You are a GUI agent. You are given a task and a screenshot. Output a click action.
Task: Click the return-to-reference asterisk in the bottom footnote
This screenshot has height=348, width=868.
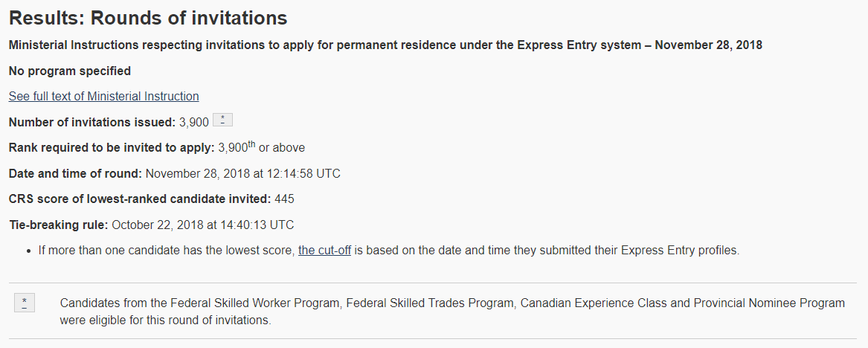click(x=25, y=303)
